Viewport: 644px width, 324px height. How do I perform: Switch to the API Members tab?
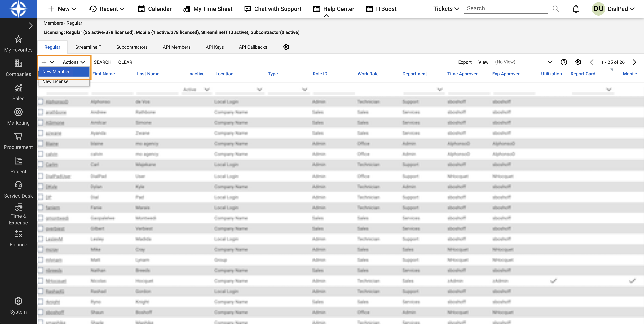[176, 47]
